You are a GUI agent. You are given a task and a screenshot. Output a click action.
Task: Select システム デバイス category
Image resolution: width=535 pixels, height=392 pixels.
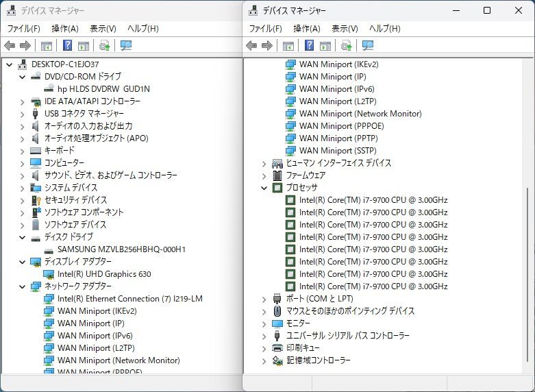(x=71, y=188)
